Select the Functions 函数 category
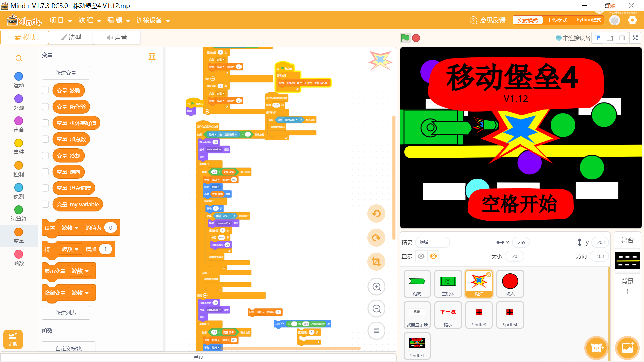The width and height of the screenshot is (644, 362). (x=19, y=258)
